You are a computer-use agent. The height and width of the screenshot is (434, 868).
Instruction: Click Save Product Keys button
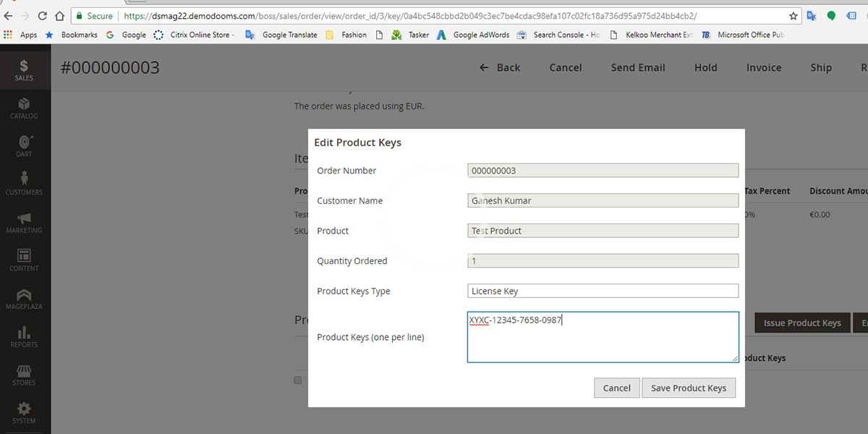tap(688, 388)
